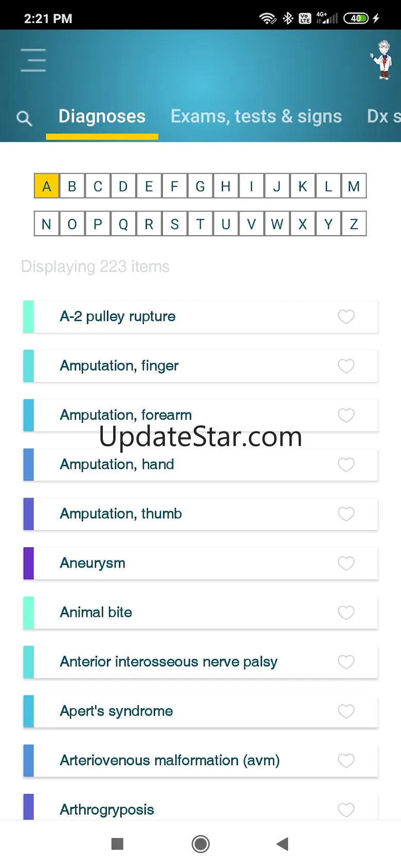Image resolution: width=401 pixels, height=868 pixels.
Task: Filter diagnoses by letter S
Action: (175, 224)
